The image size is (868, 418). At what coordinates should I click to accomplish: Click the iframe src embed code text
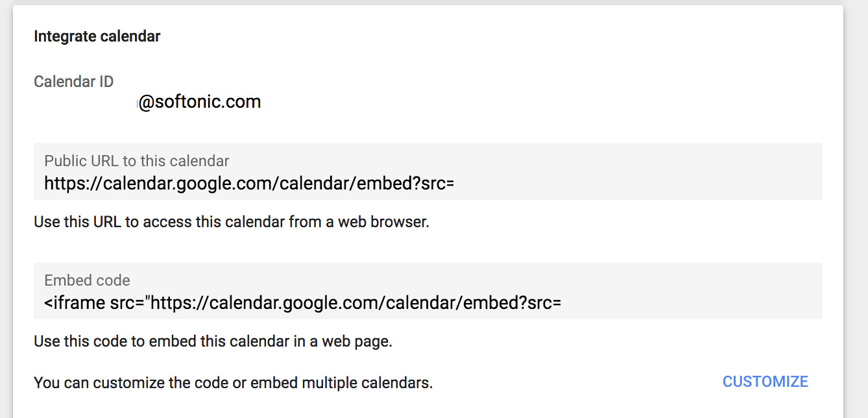[x=302, y=303]
